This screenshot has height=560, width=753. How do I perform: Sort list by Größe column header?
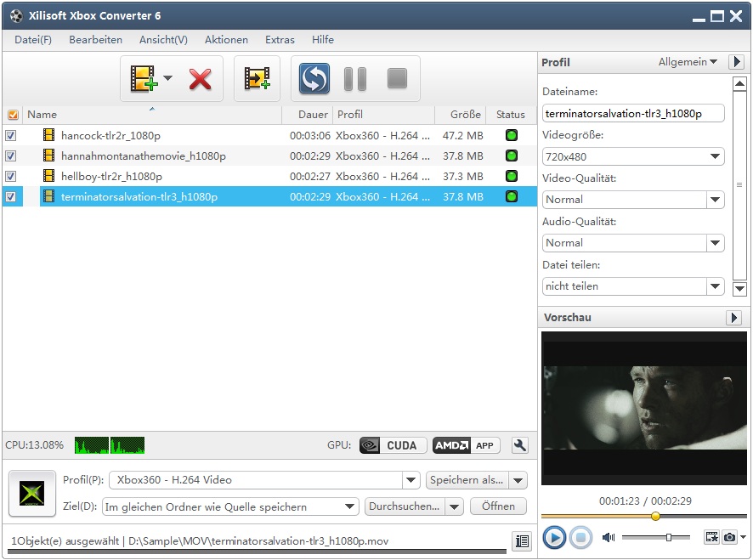click(461, 115)
